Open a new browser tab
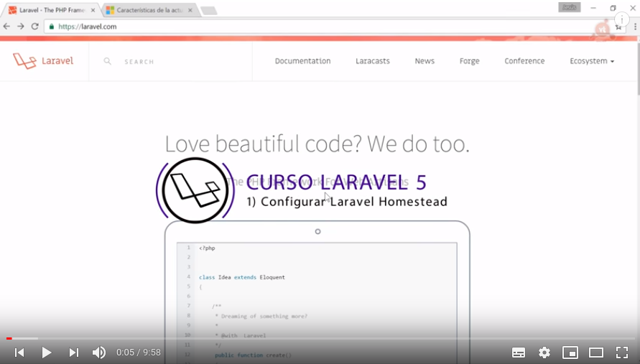Image resolution: width=640 pixels, height=364 pixels. [x=208, y=11]
